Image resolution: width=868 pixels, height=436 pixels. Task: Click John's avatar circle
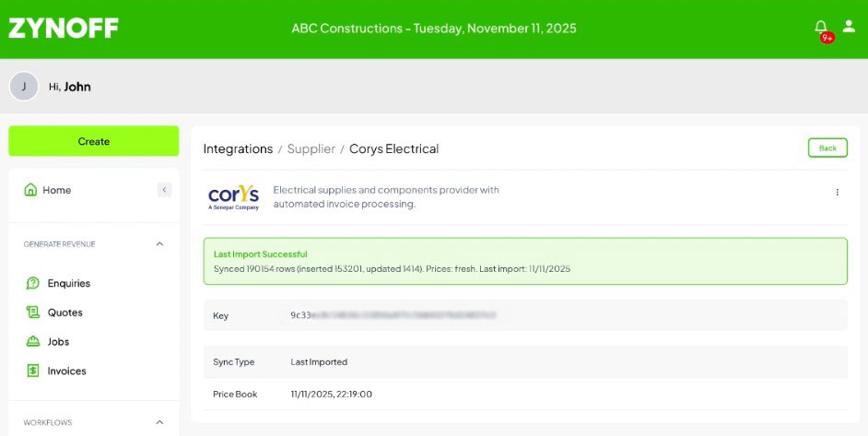(24, 87)
